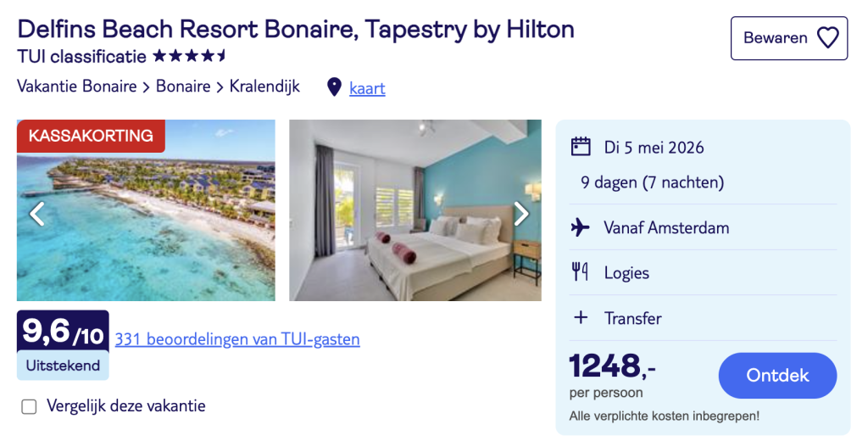The width and height of the screenshot is (868, 447).
Task: Click the fork and knife Logies icon
Action: click(x=581, y=272)
